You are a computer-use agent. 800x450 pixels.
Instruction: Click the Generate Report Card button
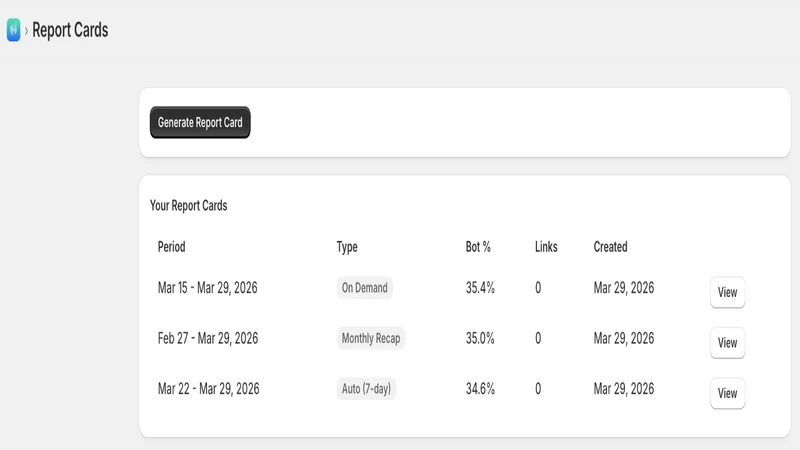pyautogui.click(x=200, y=122)
